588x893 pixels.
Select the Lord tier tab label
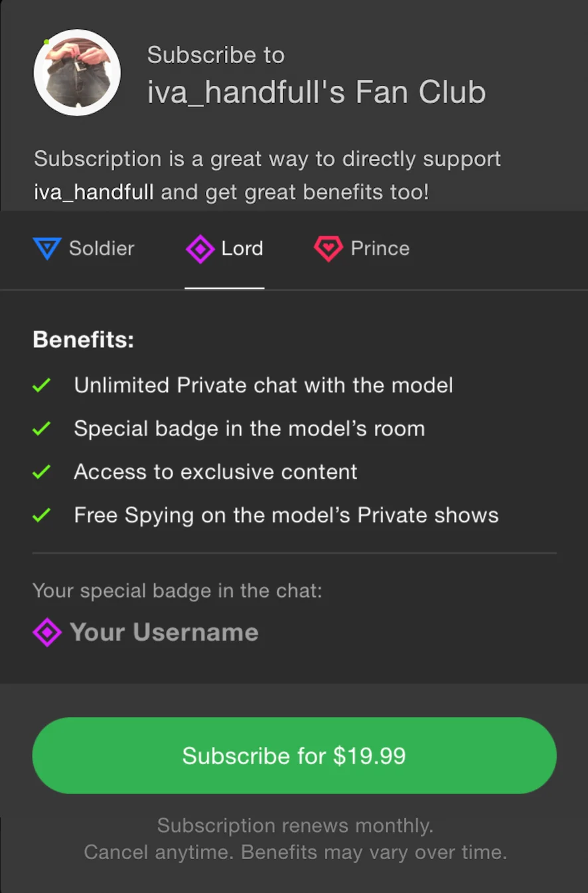pos(242,249)
